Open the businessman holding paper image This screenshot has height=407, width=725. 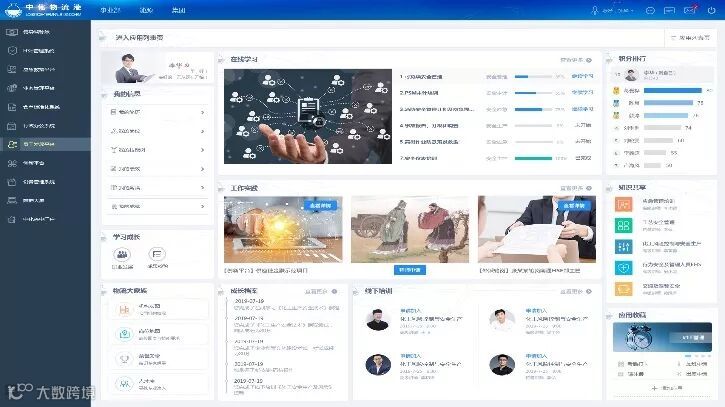pyautogui.click(x=537, y=229)
